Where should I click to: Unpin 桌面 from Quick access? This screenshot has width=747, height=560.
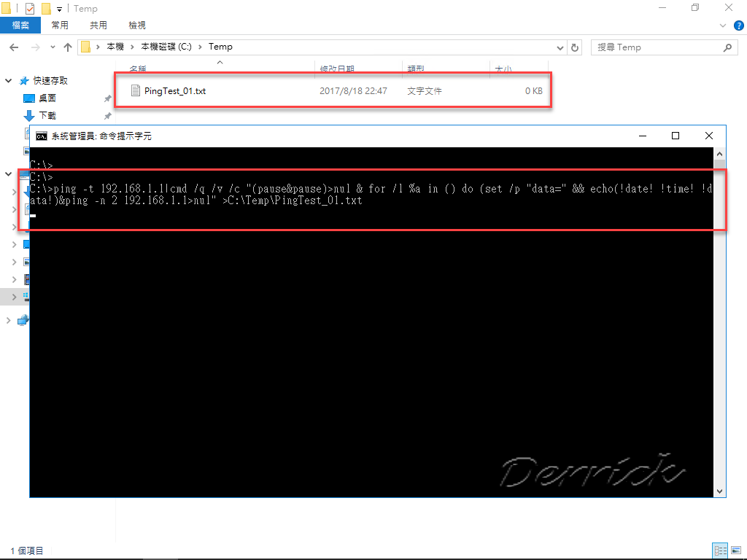[107, 98]
